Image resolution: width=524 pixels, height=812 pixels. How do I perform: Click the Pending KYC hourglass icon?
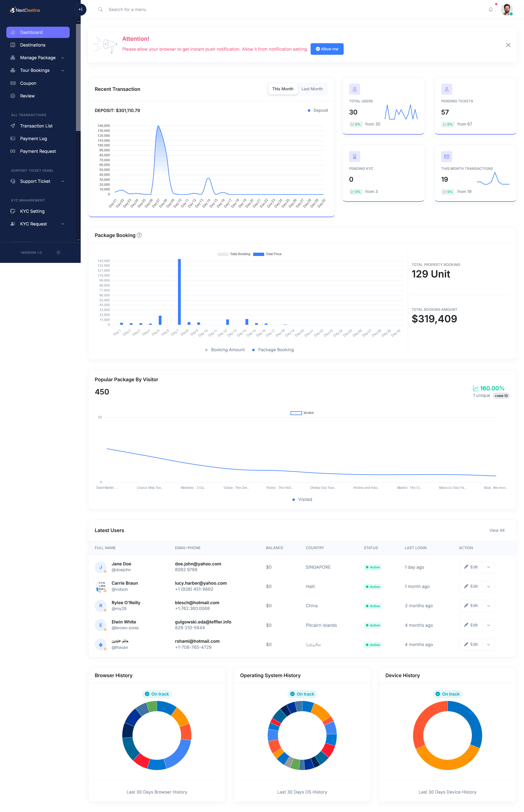[x=354, y=157]
